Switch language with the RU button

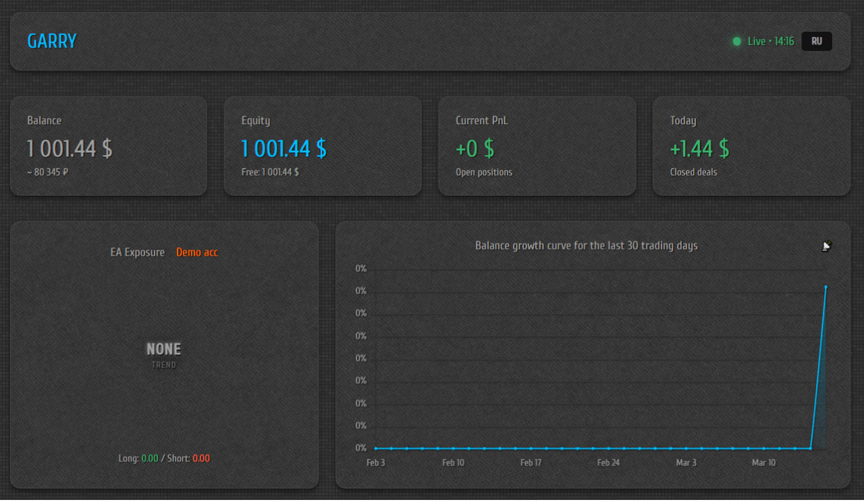pyautogui.click(x=816, y=41)
